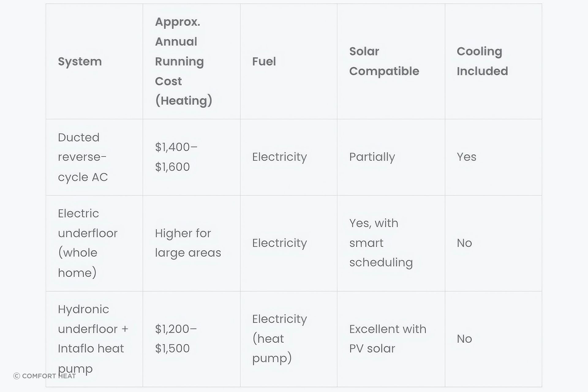This screenshot has height=392, width=588.
Task: Select the Approx. Annual Running Cost header
Action: pos(191,61)
